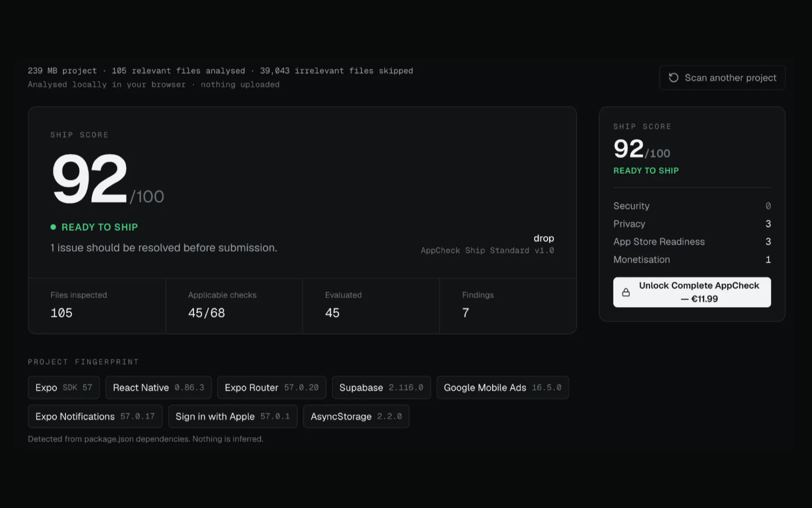Click the lock icon on the unlock button
This screenshot has height=508, width=812.
(x=626, y=292)
